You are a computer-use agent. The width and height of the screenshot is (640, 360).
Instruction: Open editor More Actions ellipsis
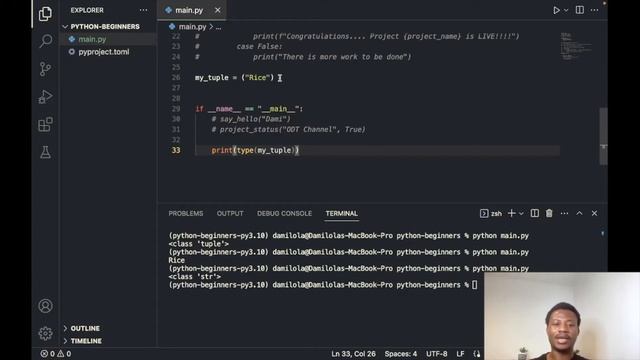[594, 10]
